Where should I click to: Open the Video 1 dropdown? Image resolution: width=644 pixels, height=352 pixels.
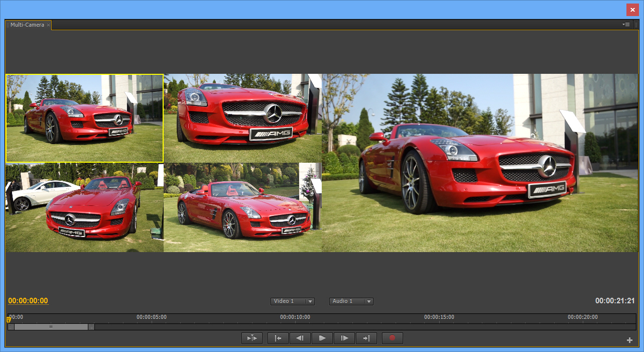pos(293,301)
